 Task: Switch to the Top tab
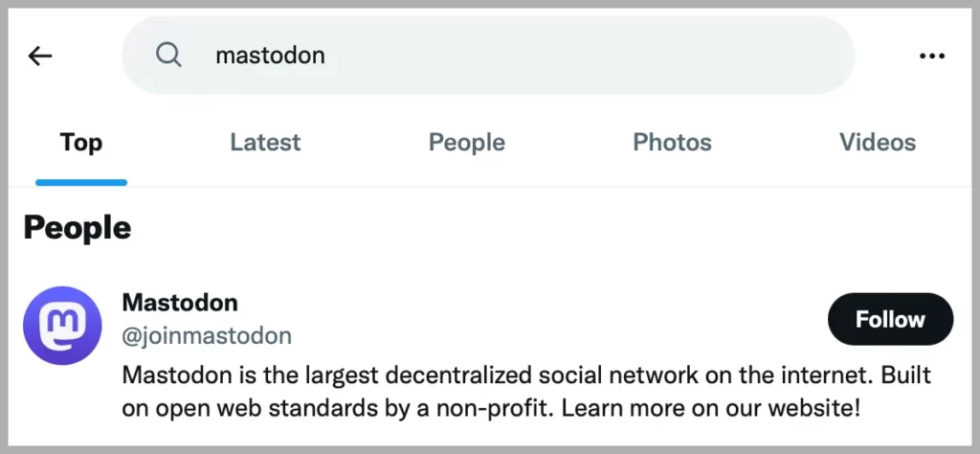point(81,143)
